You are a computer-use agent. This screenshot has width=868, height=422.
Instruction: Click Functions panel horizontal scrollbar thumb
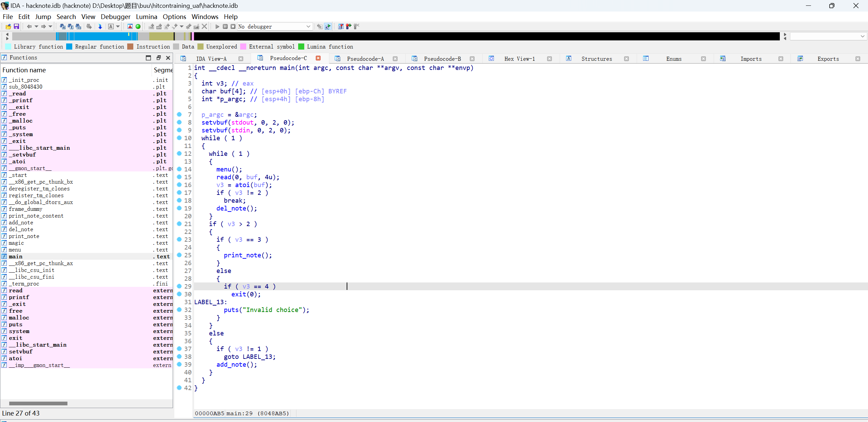point(38,403)
